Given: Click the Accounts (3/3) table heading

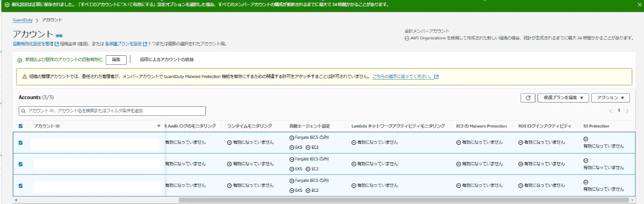Looking at the screenshot, I should pos(36,98).
